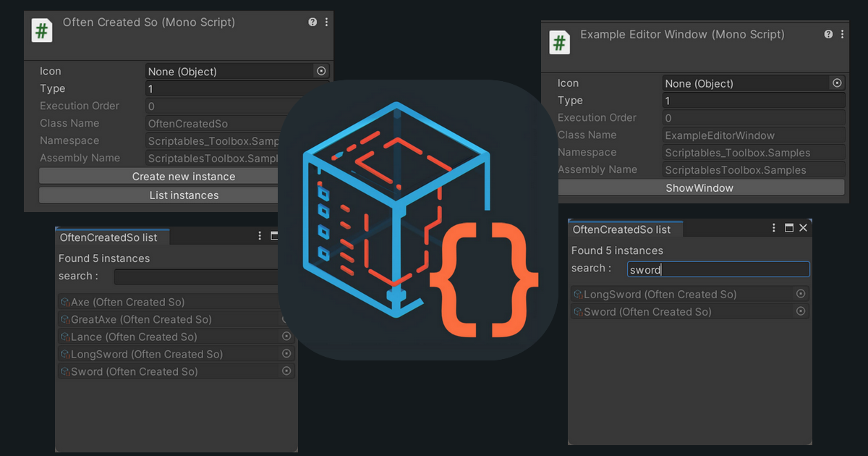Click the ScriptableObject icon next to Axe entry
Image resolution: width=868 pixels, height=456 pixels.
coord(67,302)
